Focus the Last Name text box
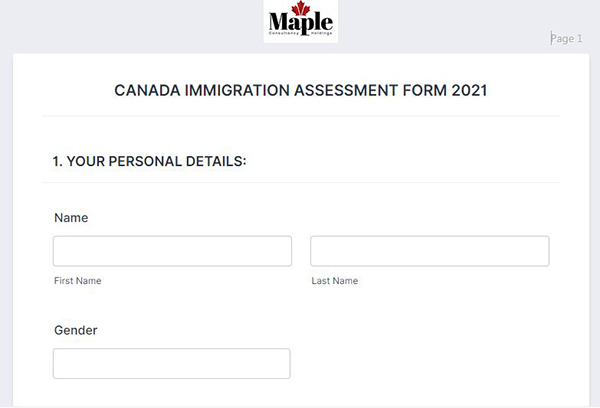 tap(430, 251)
